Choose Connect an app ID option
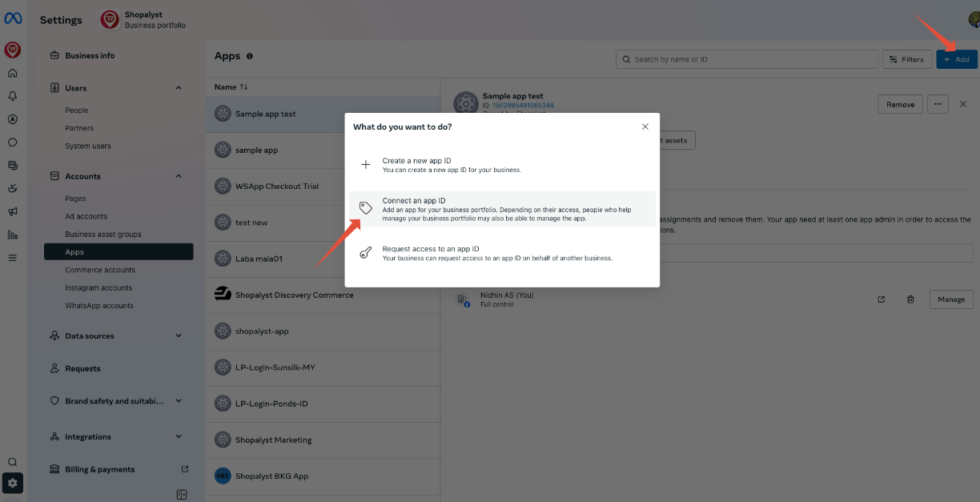The height and width of the screenshot is (502, 980). pos(502,209)
